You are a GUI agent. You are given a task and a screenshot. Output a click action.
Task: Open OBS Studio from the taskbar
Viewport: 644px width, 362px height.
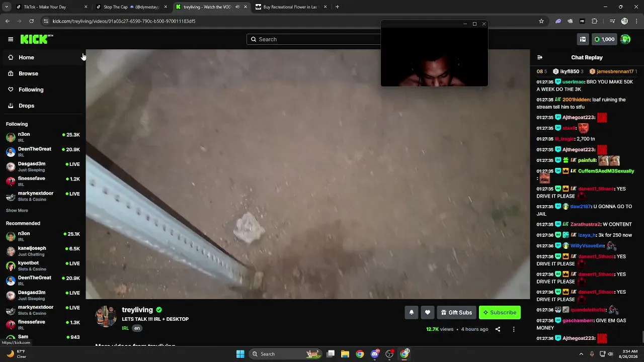(x=389, y=354)
